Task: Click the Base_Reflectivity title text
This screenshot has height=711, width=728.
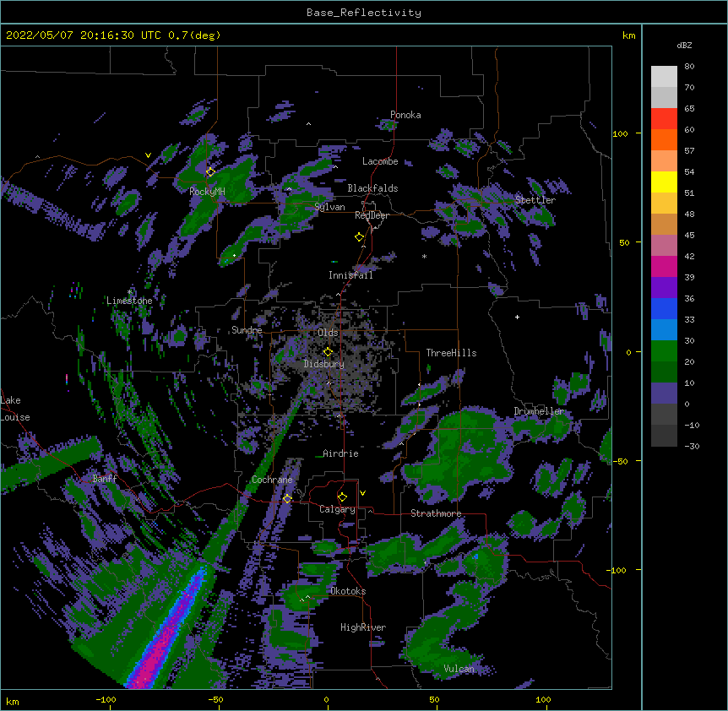Action: [364, 13]
